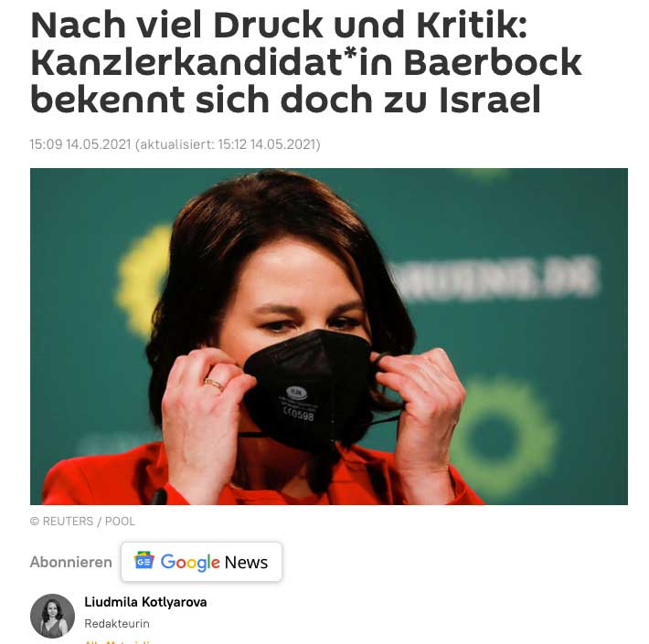Screen dimensions: 649x644
Task: Click the article headline about Baerbock
Action: click(306, 62)
